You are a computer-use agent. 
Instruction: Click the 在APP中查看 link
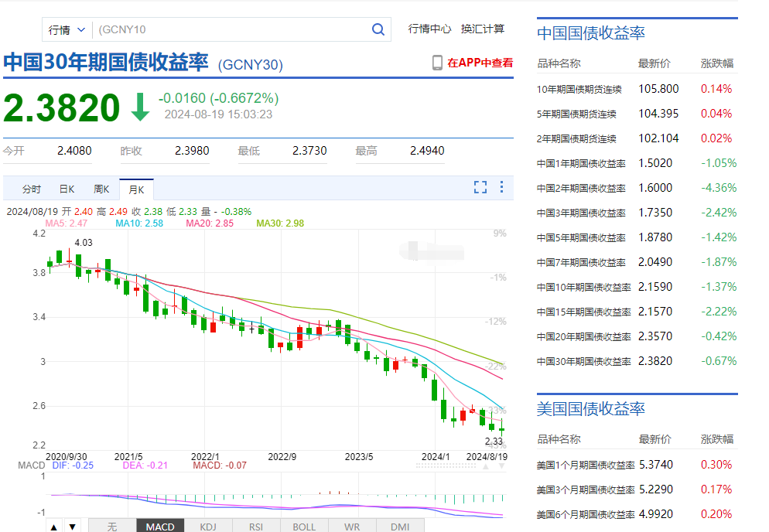pos(480,63)
